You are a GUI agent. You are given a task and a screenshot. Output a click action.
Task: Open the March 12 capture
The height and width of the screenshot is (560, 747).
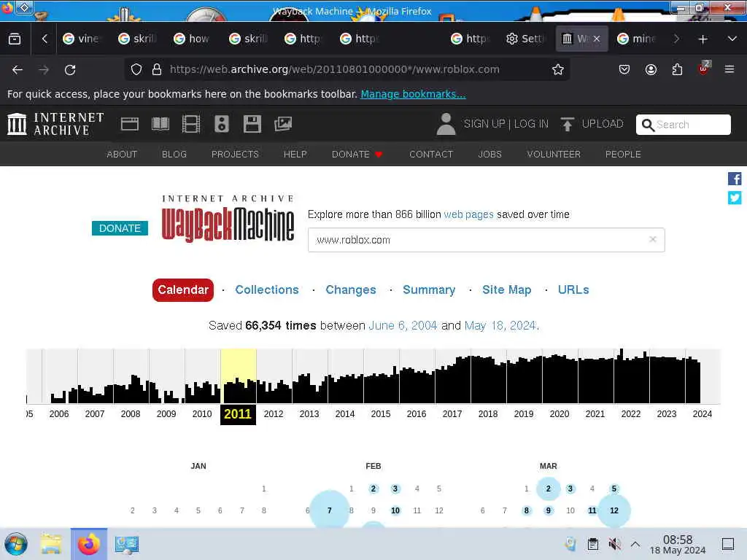coord(614,510)
